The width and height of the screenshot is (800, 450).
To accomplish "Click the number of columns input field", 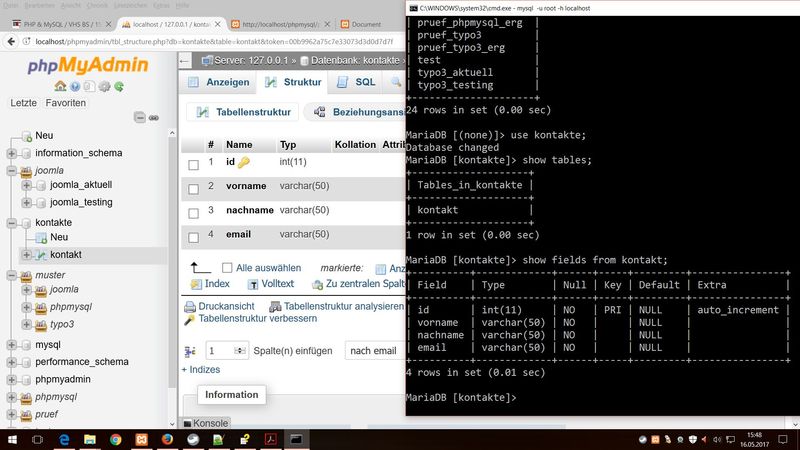I will coord(227,351).
